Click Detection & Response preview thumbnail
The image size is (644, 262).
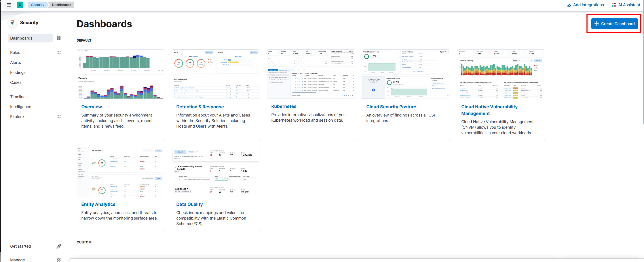216,74
